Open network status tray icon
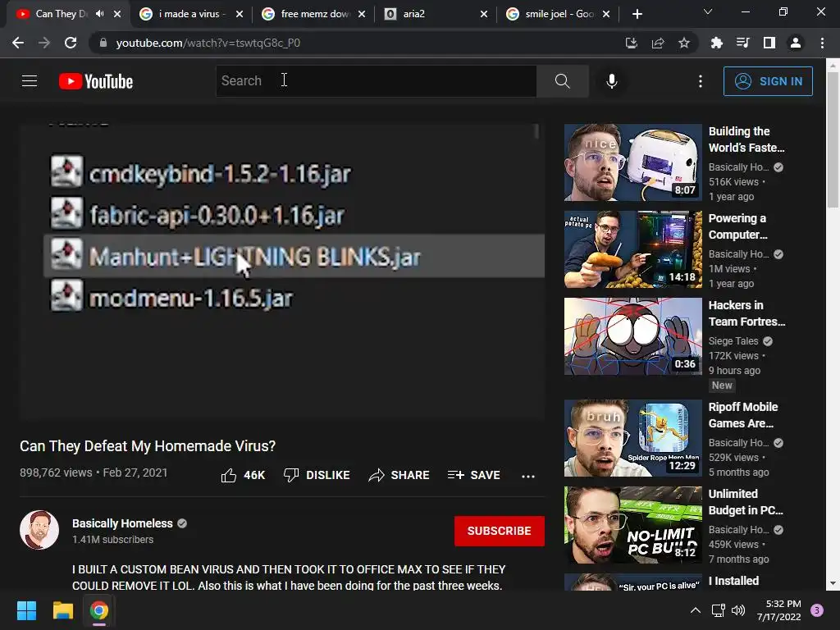Viewport: 840px width, 630px height. tap(718, 610)
